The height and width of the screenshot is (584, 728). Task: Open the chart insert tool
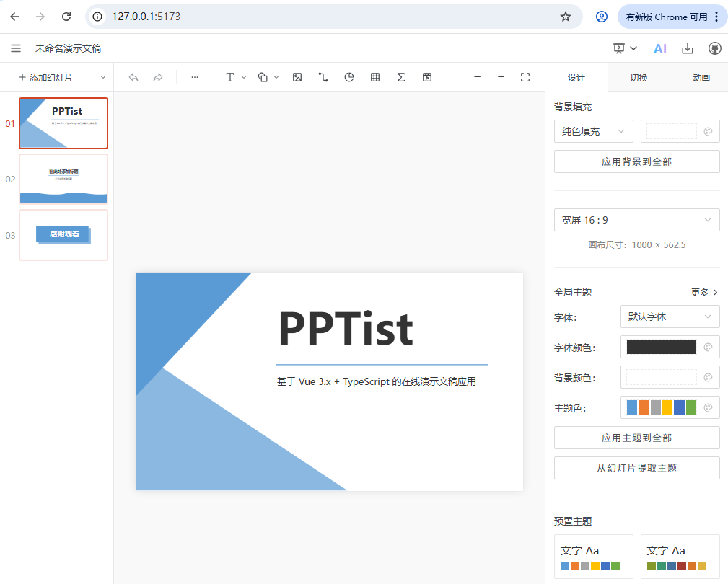pyautogui.click(x=349, y=77)
